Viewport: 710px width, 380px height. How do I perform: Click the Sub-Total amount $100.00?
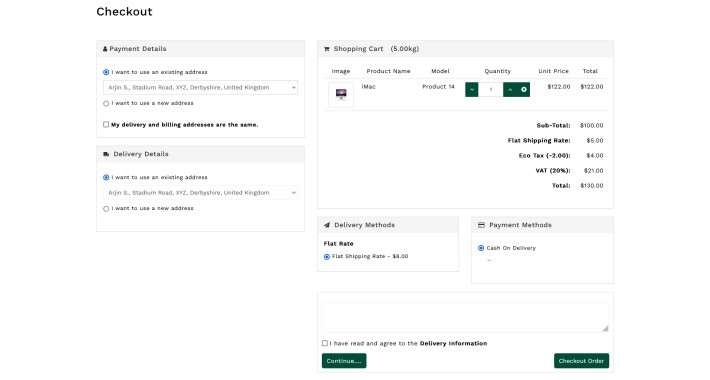[x=592, y=125]
